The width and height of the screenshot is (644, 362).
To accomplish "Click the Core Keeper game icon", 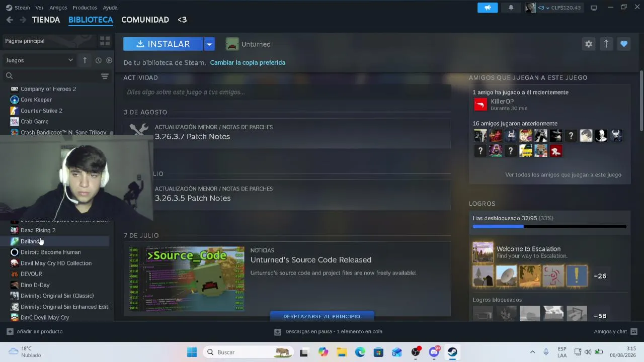I will [x=15, y=100].
